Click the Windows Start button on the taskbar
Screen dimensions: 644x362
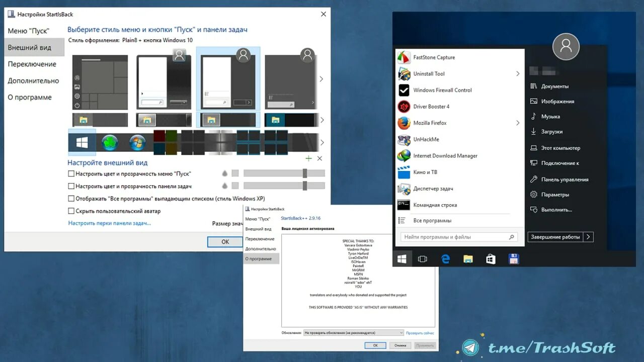[x=401, y=259]
